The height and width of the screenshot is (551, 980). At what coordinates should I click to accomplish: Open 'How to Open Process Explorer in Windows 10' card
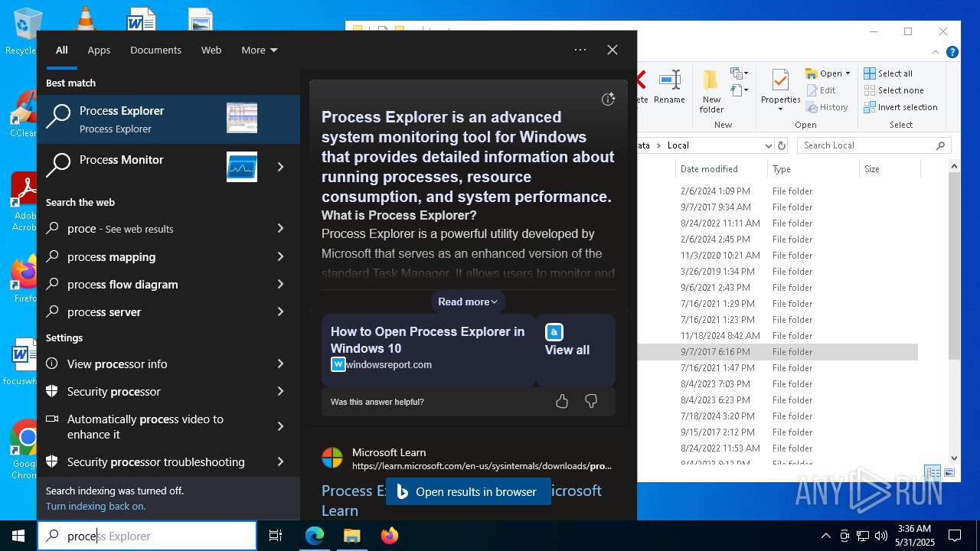click(x=428, y=350)
